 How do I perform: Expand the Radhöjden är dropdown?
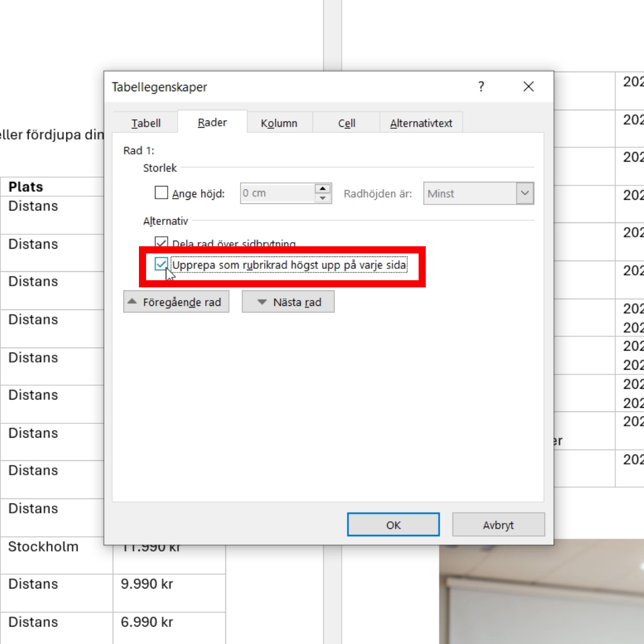click(525, 193)
